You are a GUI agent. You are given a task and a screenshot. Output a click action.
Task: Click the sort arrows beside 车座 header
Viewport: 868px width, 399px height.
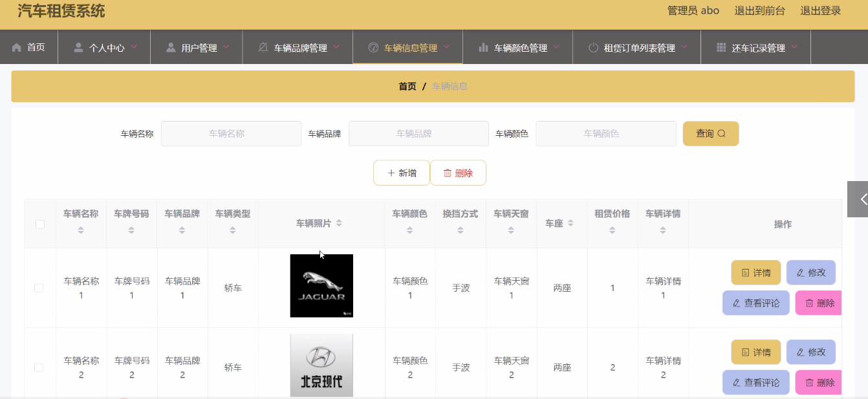570,223
